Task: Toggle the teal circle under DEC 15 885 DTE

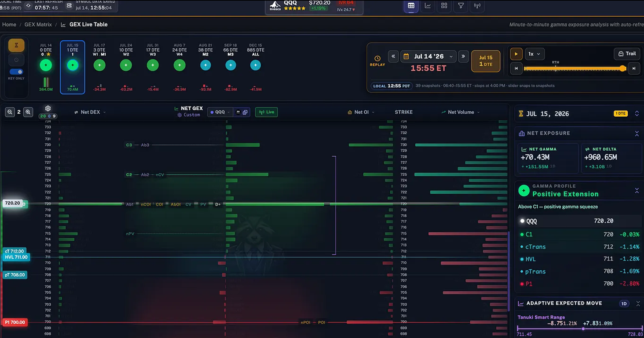Action: tap(255, 65)
